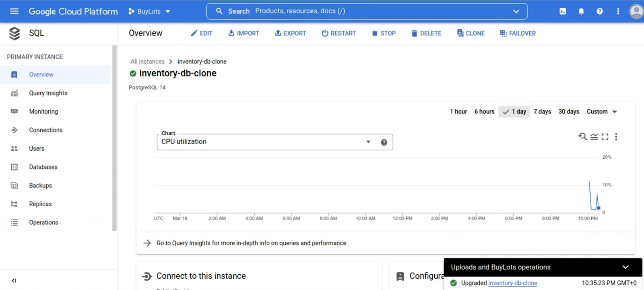
Task: Click the PostgreSQL 14 label
Action: [147, 87]
